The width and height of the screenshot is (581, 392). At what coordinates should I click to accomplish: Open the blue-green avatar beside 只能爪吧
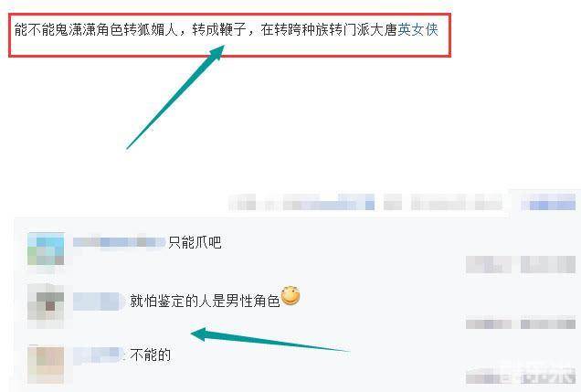46,249
